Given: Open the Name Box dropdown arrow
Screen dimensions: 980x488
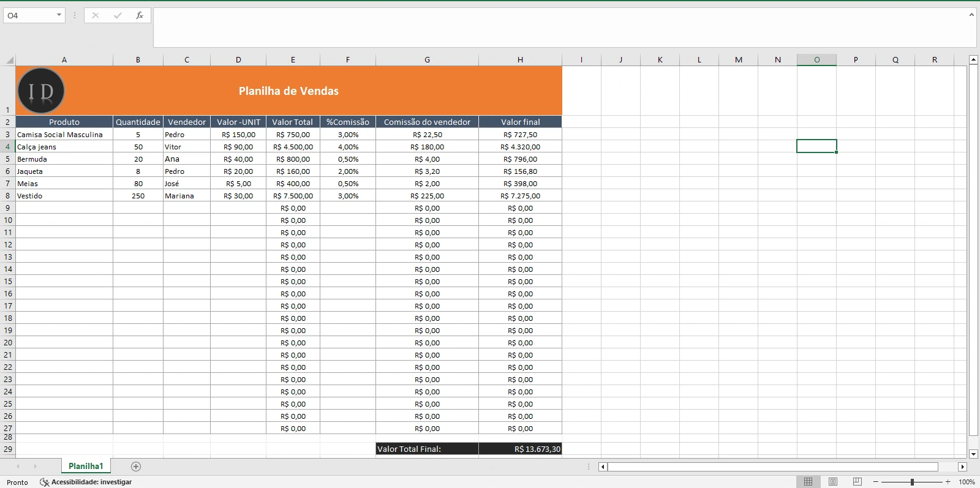Looking at the screenshot, I should (x=59, y=15).
